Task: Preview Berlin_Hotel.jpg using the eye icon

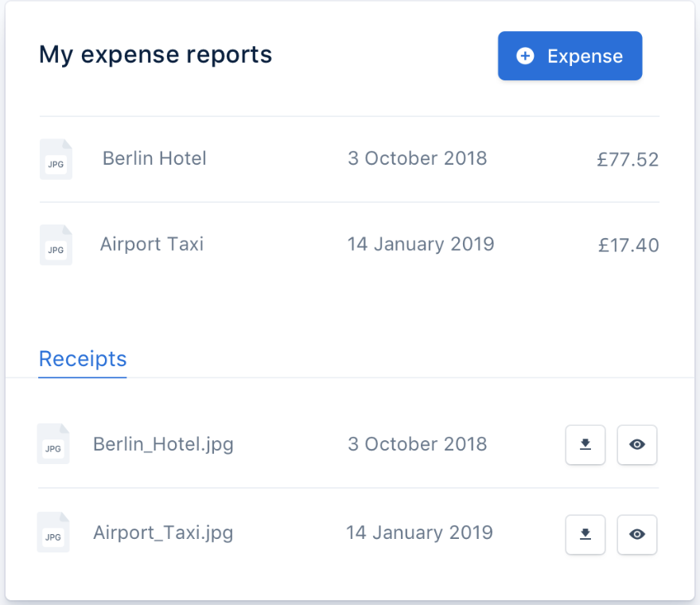Action: [x=637, y=445]
